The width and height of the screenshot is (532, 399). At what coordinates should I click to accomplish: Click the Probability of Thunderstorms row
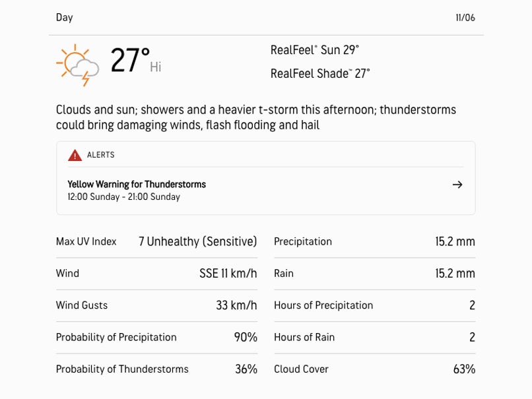156,369
